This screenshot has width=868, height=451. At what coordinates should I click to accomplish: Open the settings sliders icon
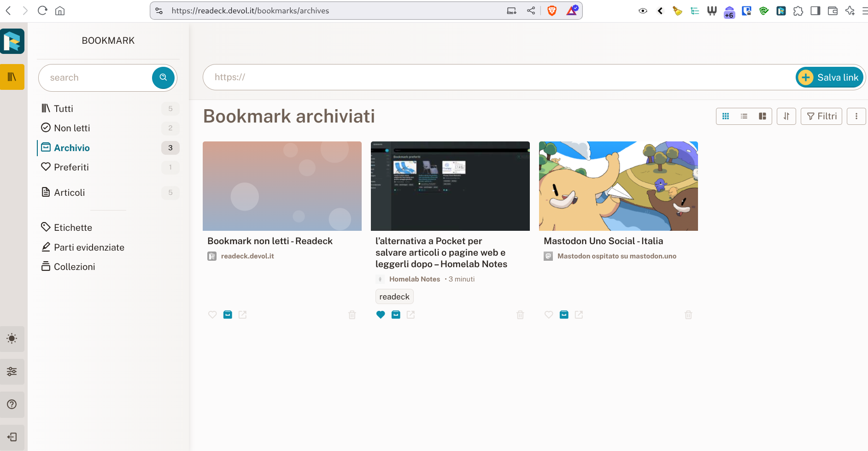pyautogui.click(x=12, y=371)
